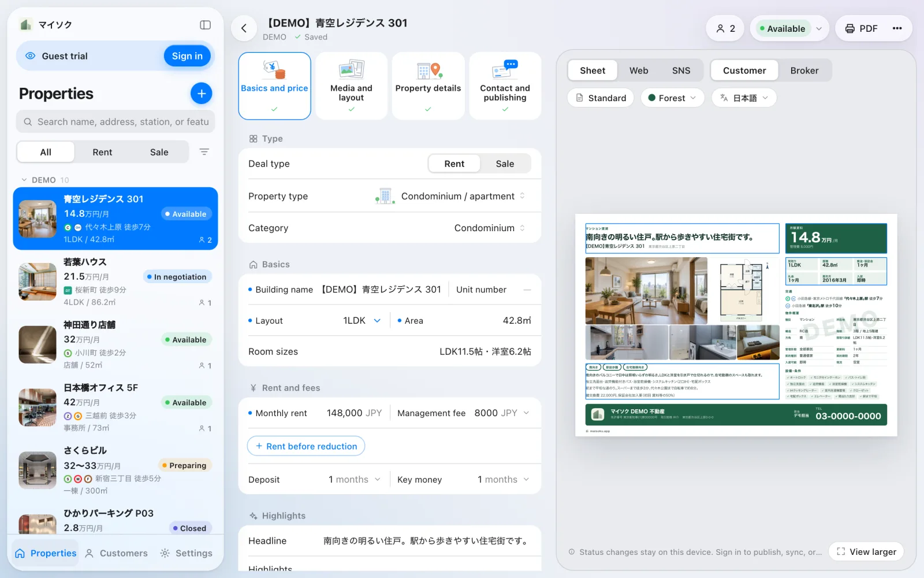Add a new property with plus button
This screenshot has height=578, width=924.
(x=201, y=93)
